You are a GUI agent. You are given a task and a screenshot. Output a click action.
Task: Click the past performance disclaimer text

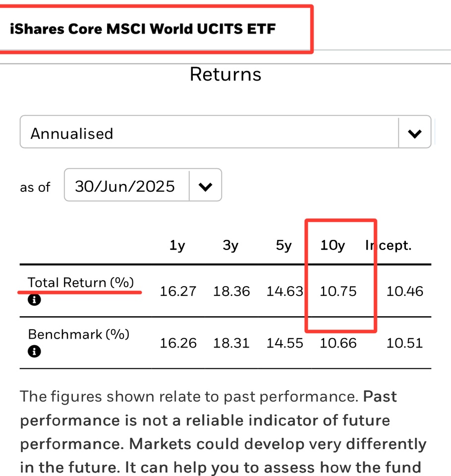pos(224,432)
